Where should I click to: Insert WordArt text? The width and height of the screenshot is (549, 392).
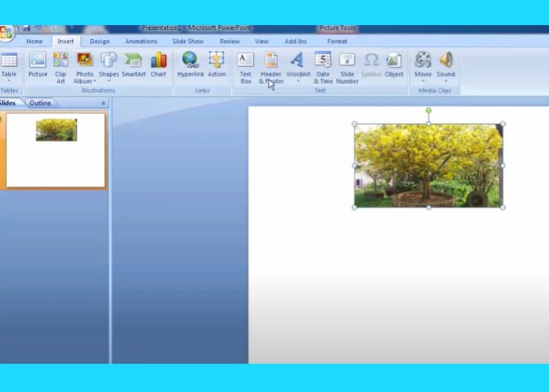(298, 67)
